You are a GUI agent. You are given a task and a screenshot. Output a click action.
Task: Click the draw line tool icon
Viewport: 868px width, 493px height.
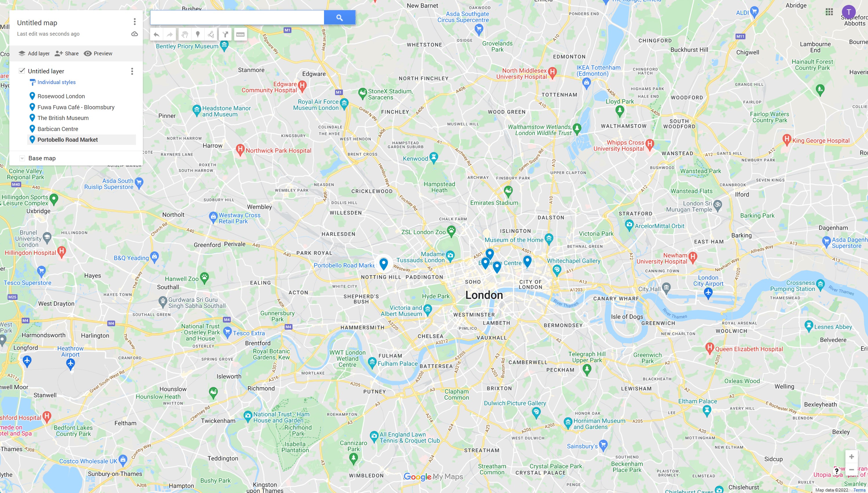point(212,33)
